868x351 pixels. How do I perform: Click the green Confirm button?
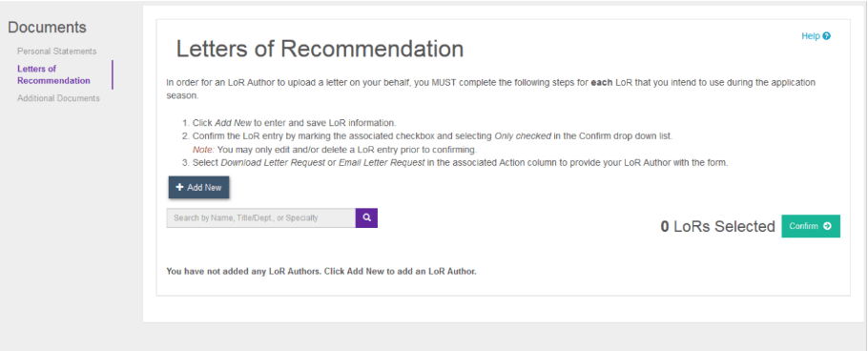point(811,226)
